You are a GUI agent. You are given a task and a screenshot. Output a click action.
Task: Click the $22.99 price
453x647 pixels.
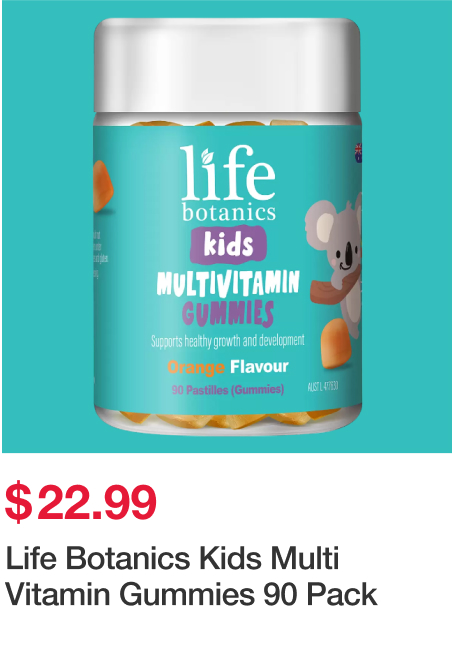[81, 503]
